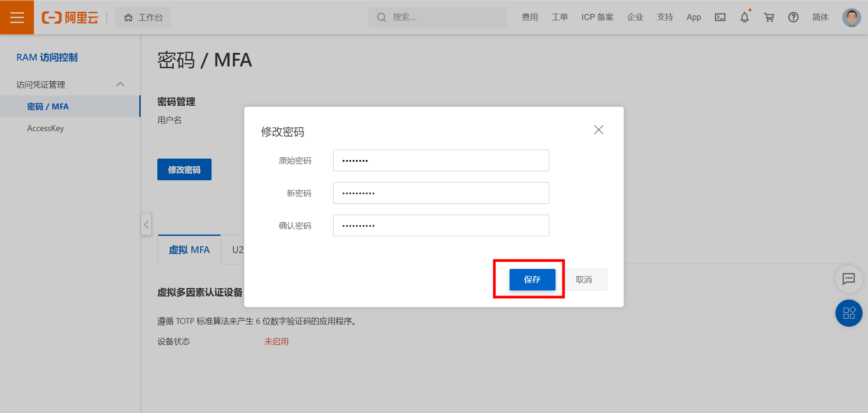Open the user avatar menu
Image resolution: width=868 pixels, height=413 pixels.
[851, 18]
